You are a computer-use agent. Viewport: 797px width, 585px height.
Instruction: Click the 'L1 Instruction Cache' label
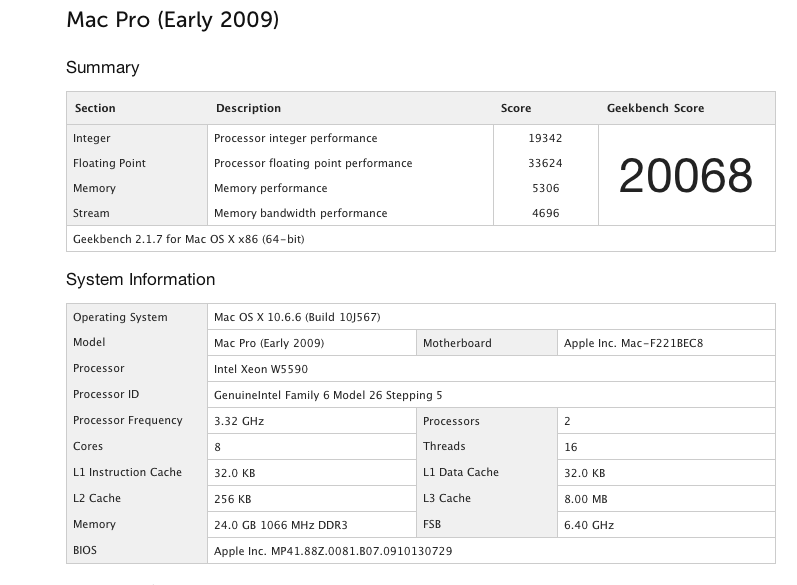(x=128, y=472)
